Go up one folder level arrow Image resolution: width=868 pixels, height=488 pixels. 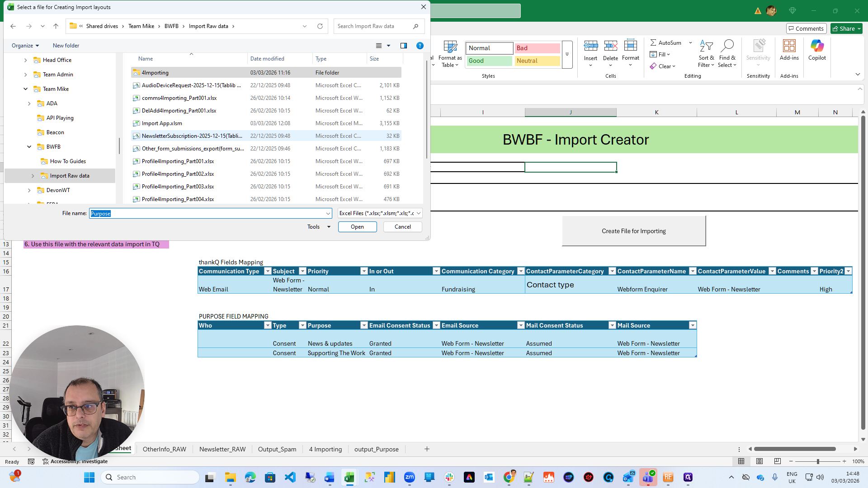[x=56, y=26]
